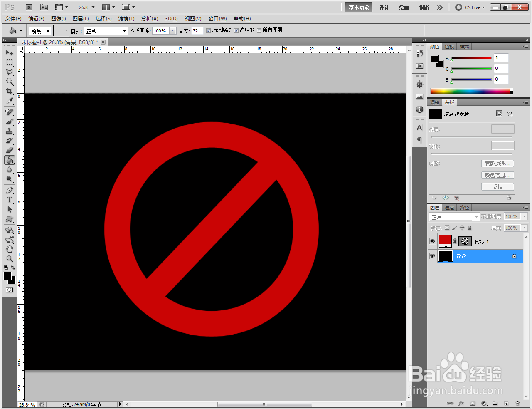Viewport: 532px width, 409px height.
Task: Select the Rectangular Marquee tool
Action: (x=10, y=62)
